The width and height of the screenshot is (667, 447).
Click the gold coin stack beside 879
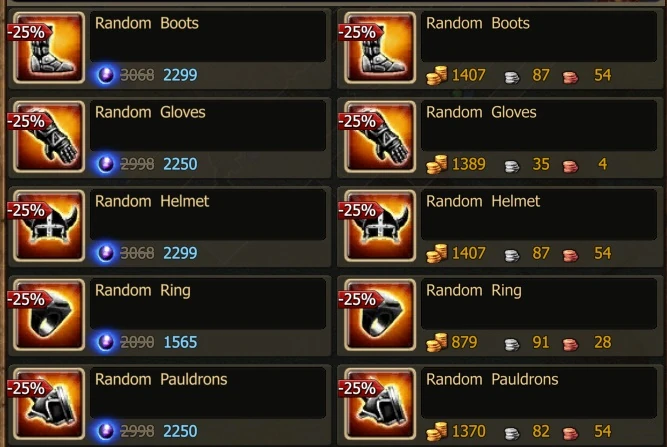pyautogui.click(x=437, y=342)
